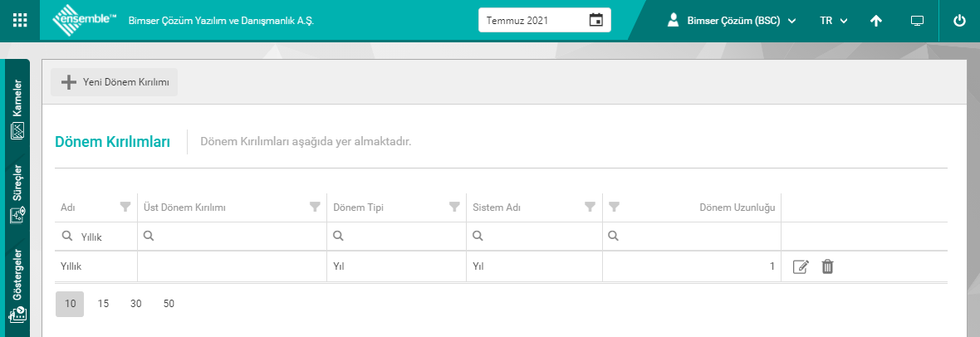Click Yeni Dönem Kırılımı button

tap(115, 82)
